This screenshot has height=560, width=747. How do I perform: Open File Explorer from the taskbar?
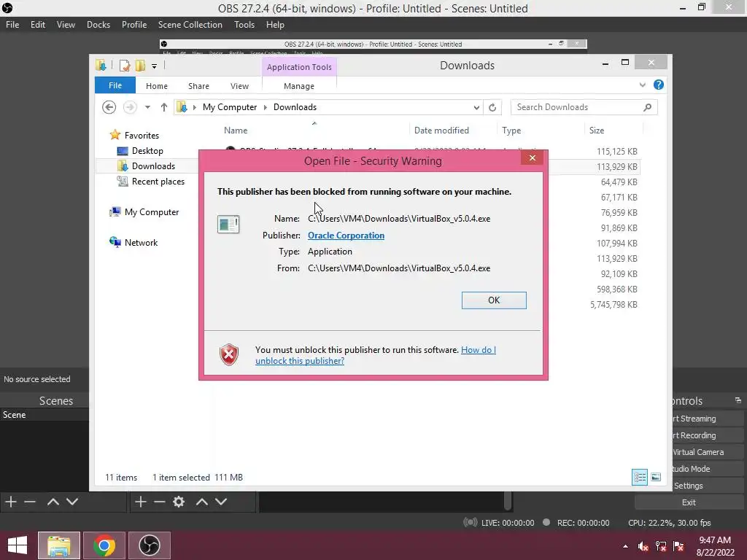tap(59, 545)
